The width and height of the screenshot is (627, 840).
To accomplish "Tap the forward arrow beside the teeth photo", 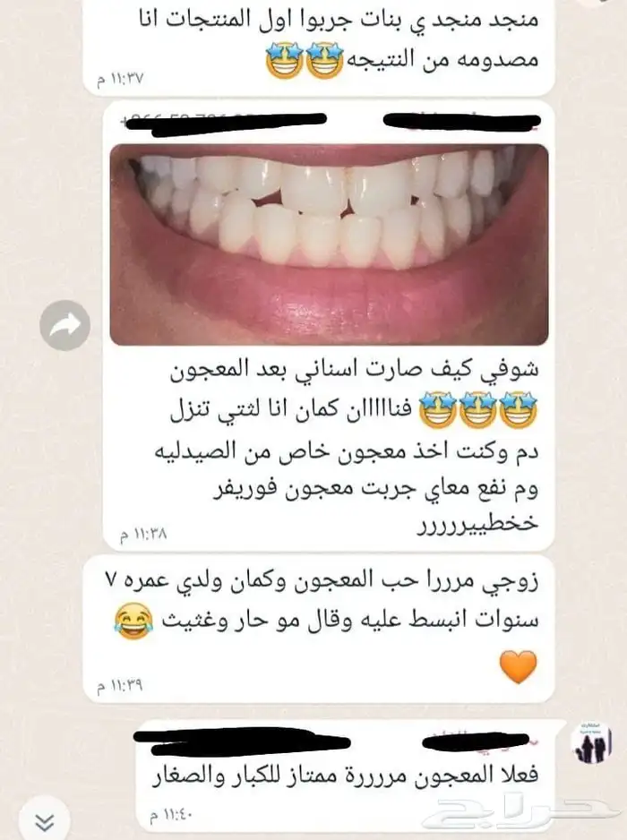I will tap(64, 325).
